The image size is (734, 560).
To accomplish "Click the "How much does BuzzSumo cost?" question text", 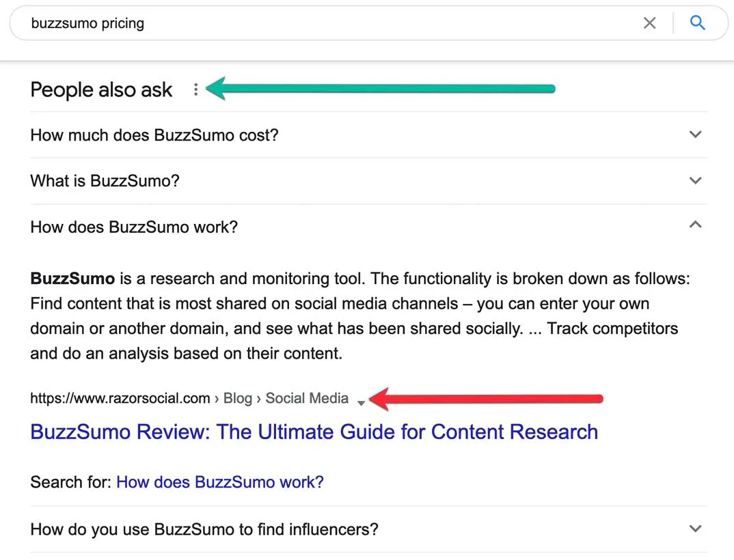I will pyautogui.click(x=154, y=135).
